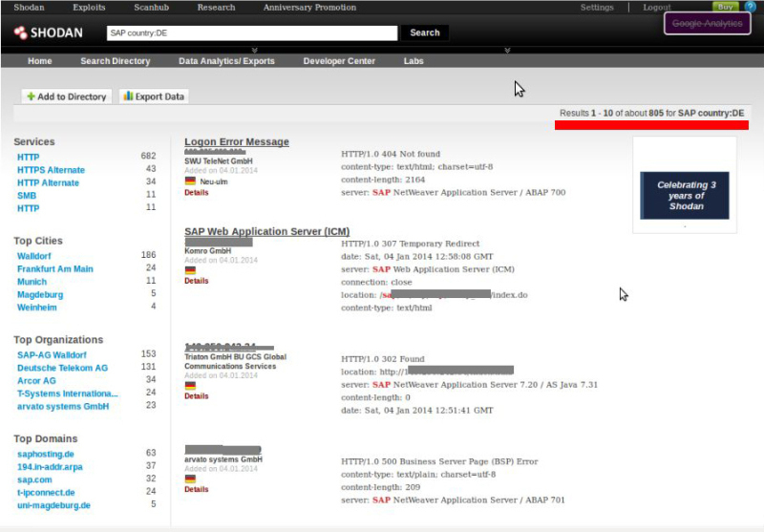
Task: Go to the Home tab
Action: (39, 61)
